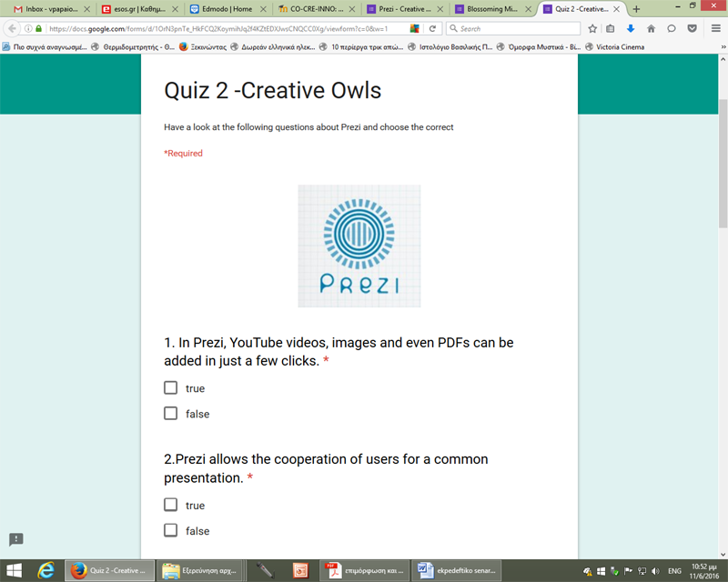The height and width of the screenshot is (582, 728).
Task: Click the Prezi logo image
Action: point(359,246)
